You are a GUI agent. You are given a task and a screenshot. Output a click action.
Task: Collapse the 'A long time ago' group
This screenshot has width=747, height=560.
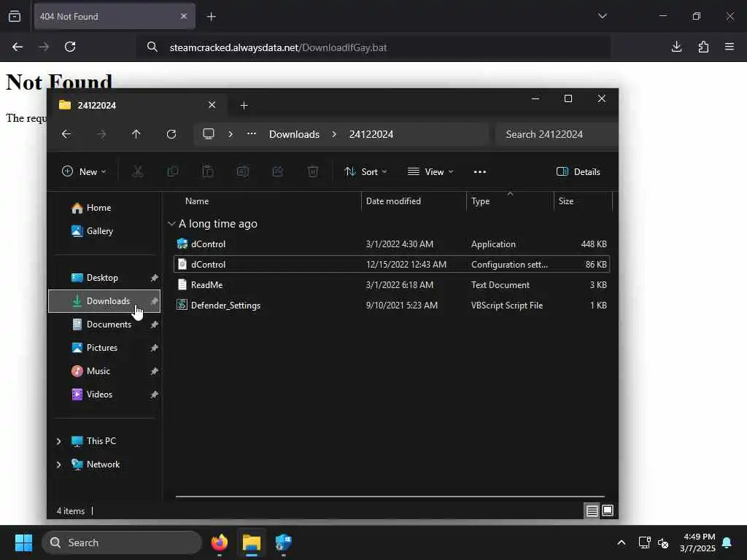[x=171, y=224]
